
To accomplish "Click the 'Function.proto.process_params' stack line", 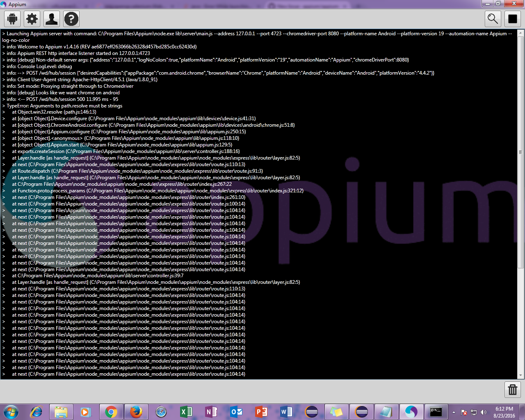I will (x=153, y=191).
